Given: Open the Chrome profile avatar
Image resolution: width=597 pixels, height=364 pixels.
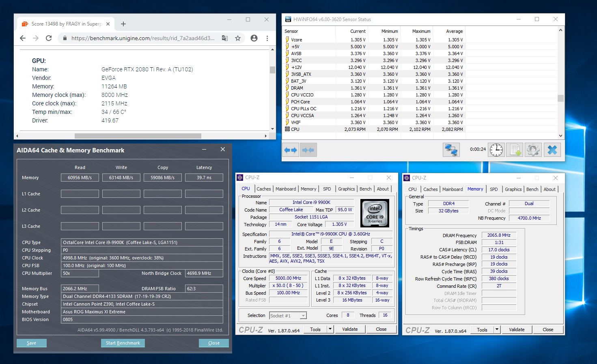Looking at the screenshot, I should click(254, 38).
